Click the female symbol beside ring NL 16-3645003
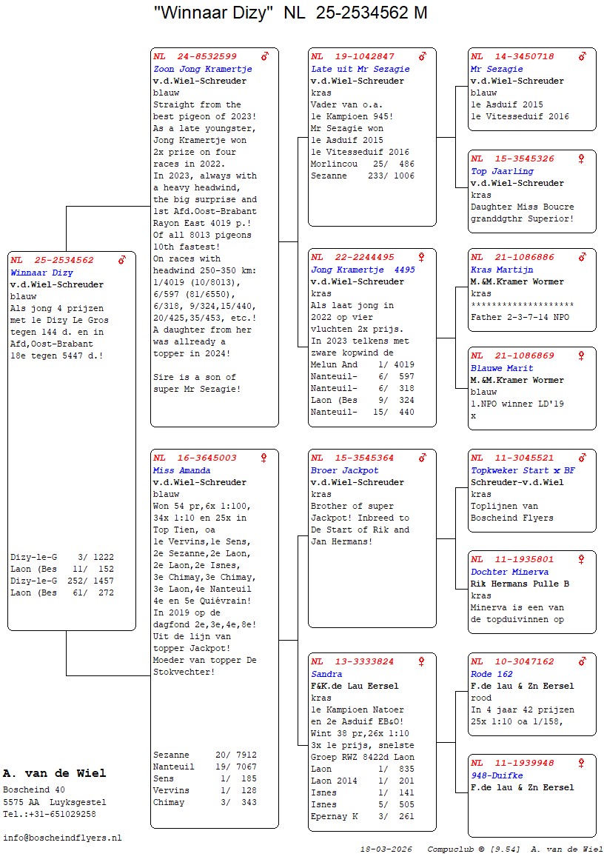 click(x=264, y=458)
